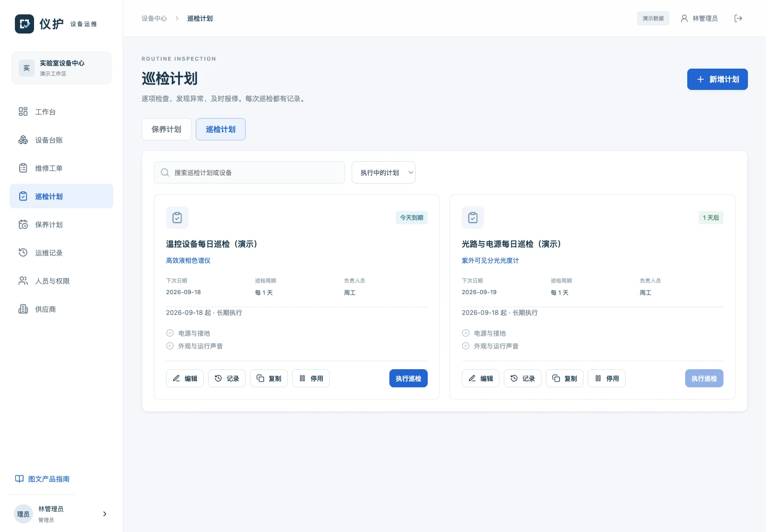Click the 巡检计划 sidebar clipboard icon
766x532 pixels.
23,196
